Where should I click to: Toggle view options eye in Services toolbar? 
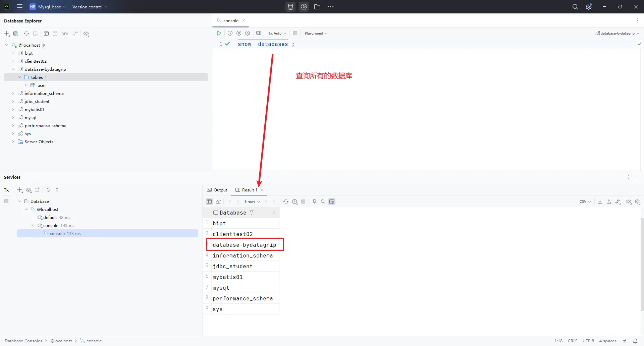pos(29,190)
